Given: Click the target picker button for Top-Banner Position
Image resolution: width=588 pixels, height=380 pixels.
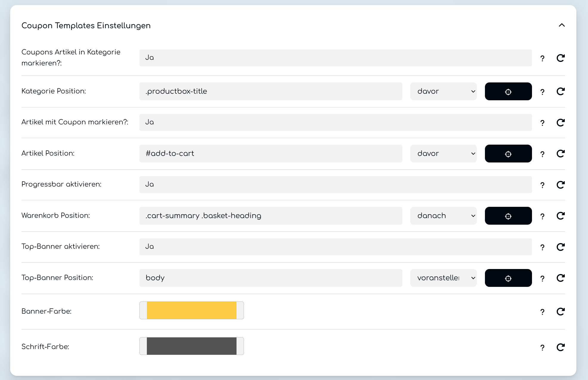Looking at the screenshot, I should coord(508,278).
